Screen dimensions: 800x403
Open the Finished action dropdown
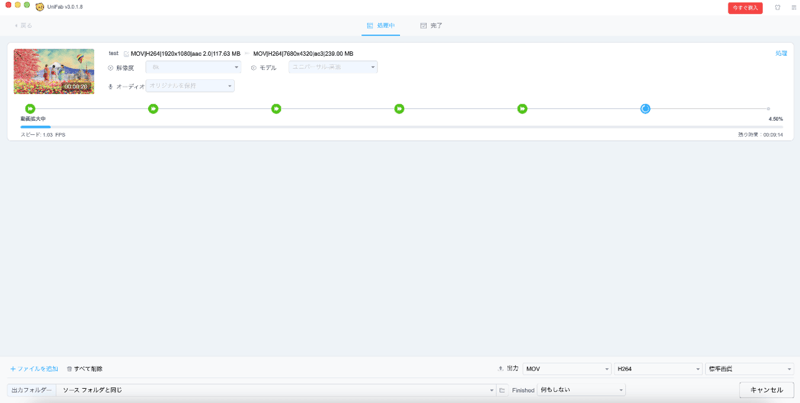tap(581, 390)
